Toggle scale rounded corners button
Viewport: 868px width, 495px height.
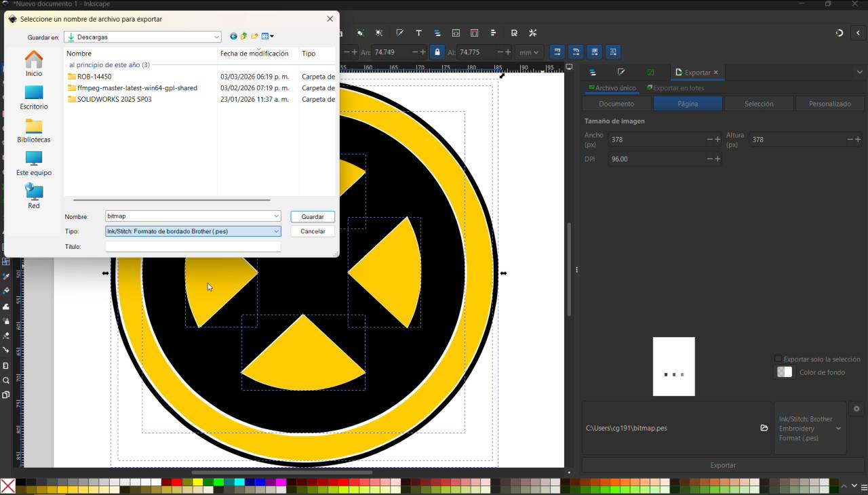click(x=575, y=52)
